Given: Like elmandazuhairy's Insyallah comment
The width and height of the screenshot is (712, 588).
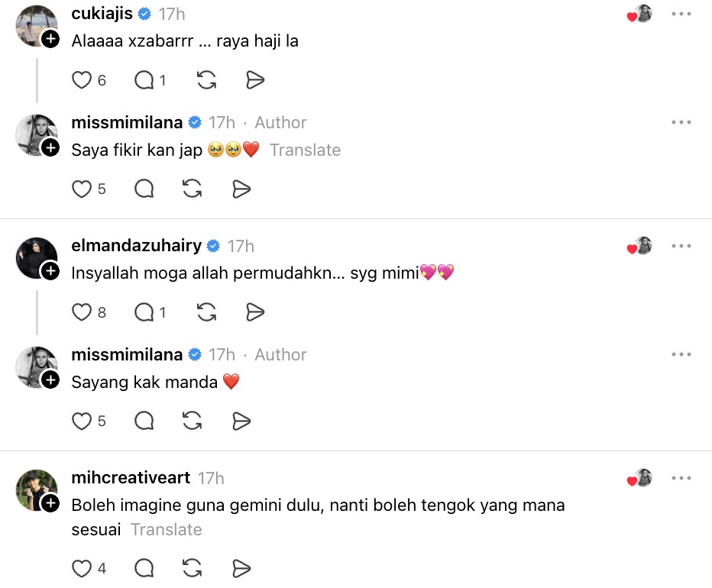Looking at the screenshot, I should pyautogui.click(x=82, y=312).
